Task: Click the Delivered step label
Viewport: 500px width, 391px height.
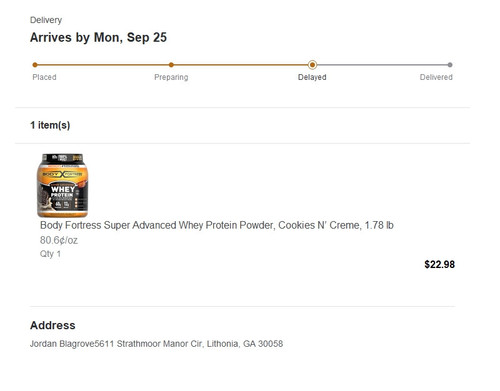Action: [436, 77]
